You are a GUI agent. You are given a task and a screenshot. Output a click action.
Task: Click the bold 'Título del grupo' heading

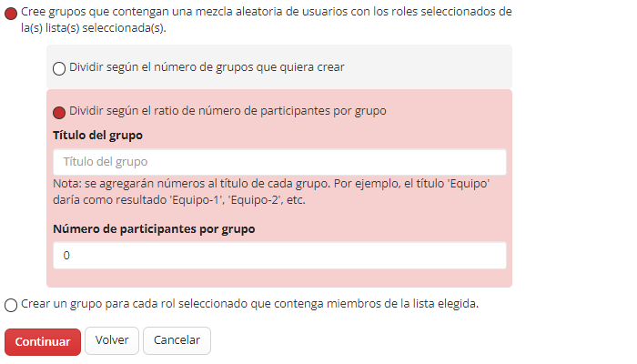[97, 136]
